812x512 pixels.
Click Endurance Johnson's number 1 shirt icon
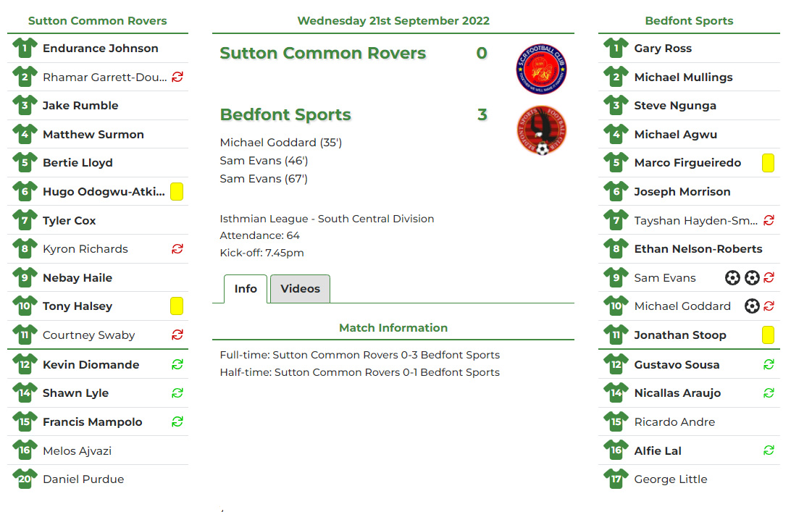(25, 49)
